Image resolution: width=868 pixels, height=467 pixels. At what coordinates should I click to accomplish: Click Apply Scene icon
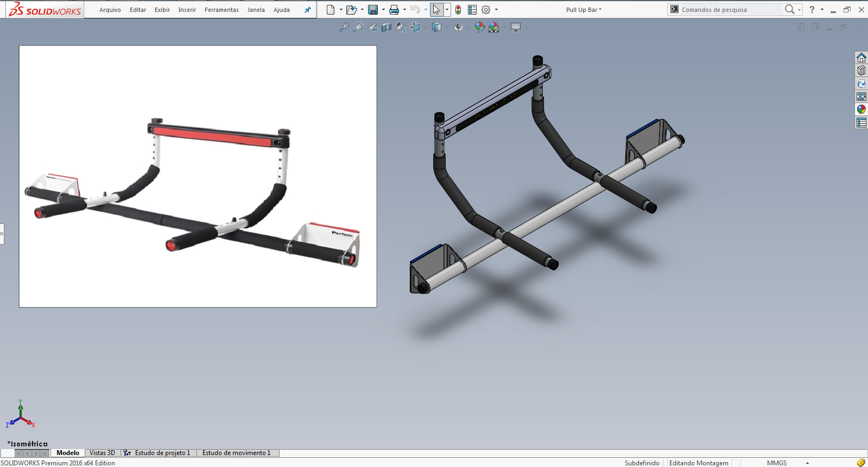click(x=493, y=27)
